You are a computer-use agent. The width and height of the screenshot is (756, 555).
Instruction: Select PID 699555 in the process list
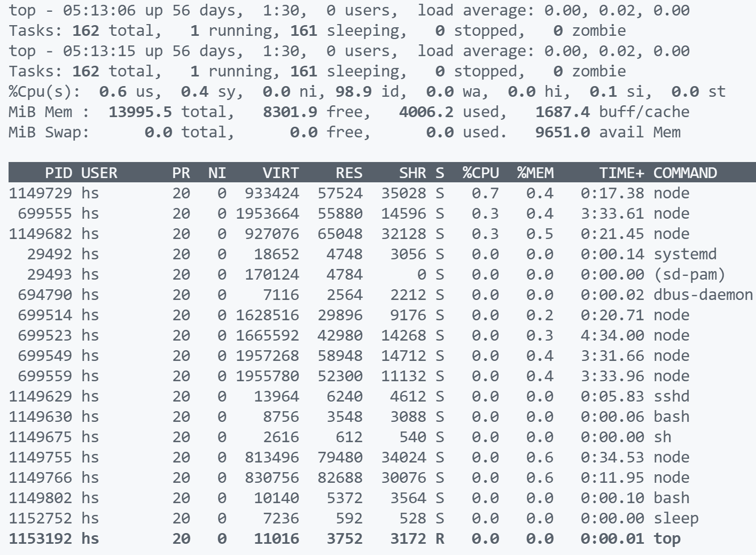(45, 213)
